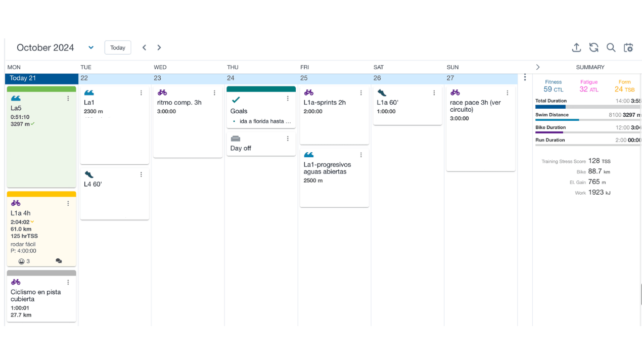Viewport: 642px width, 364px height.
Task: Open comments icon on L1a 4h card
Action: tap(59, 261)
